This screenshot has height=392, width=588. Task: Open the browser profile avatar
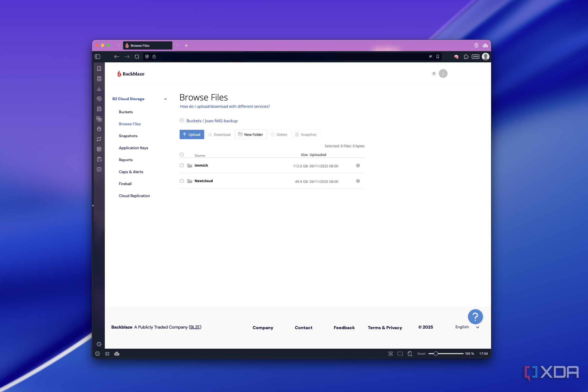pyautogui.click(x=486, y=57)
